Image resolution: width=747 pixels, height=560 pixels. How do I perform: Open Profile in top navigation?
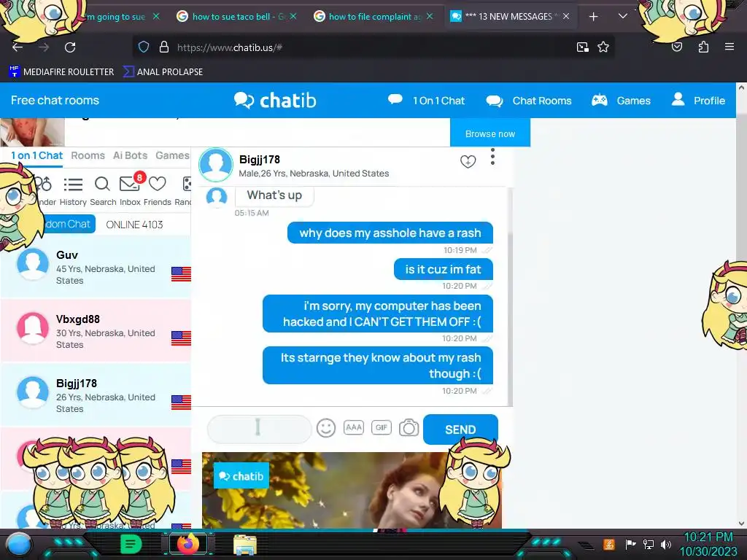[x=698, y=101]
